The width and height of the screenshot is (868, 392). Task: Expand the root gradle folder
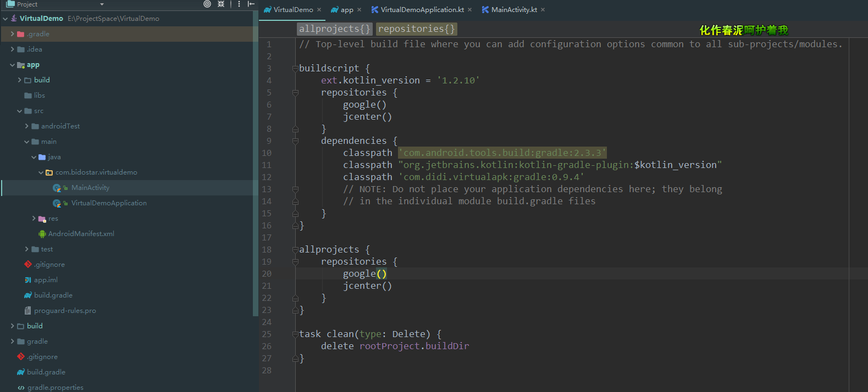pyautogui.click(x=12, y=341)
